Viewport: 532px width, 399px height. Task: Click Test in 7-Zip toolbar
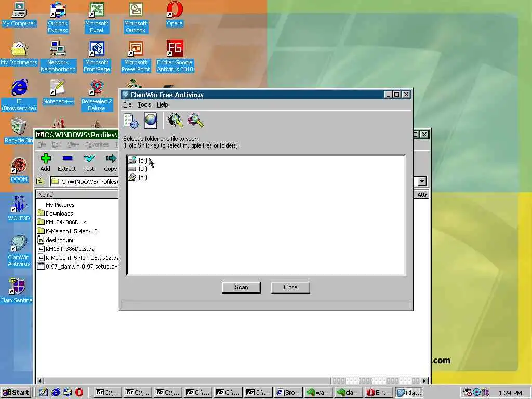pyautogui.click(x=89, y=163)
